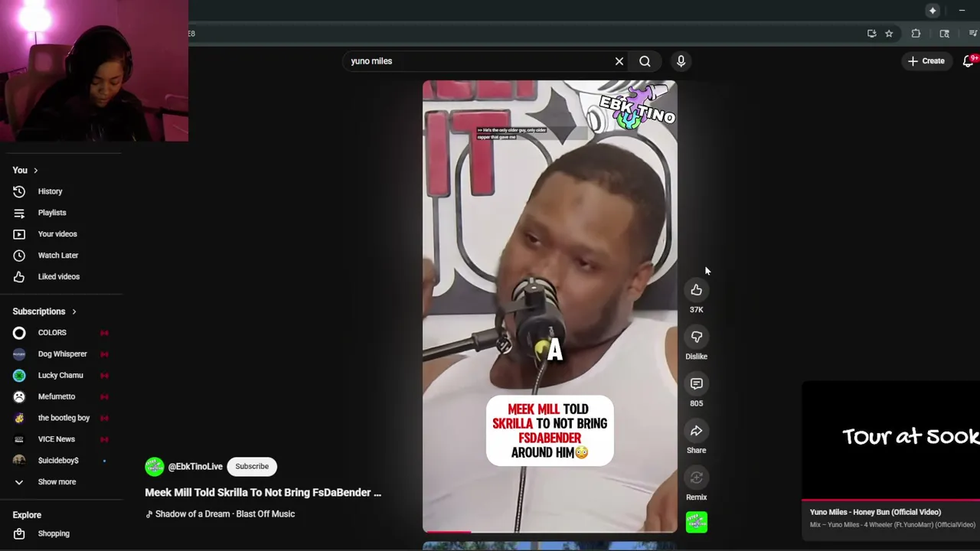Open the miniplayer video 'Tour at Sook'

point(891,440)
